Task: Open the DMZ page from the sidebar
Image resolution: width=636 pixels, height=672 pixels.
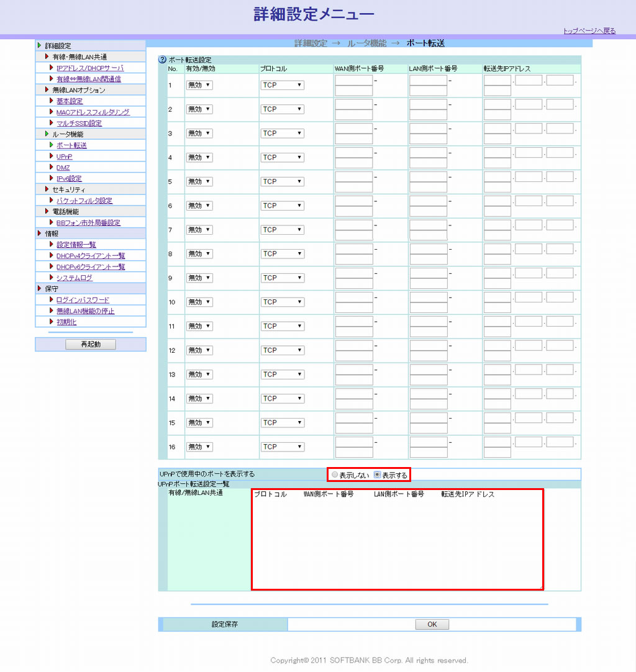Action: tap(63, 168)
